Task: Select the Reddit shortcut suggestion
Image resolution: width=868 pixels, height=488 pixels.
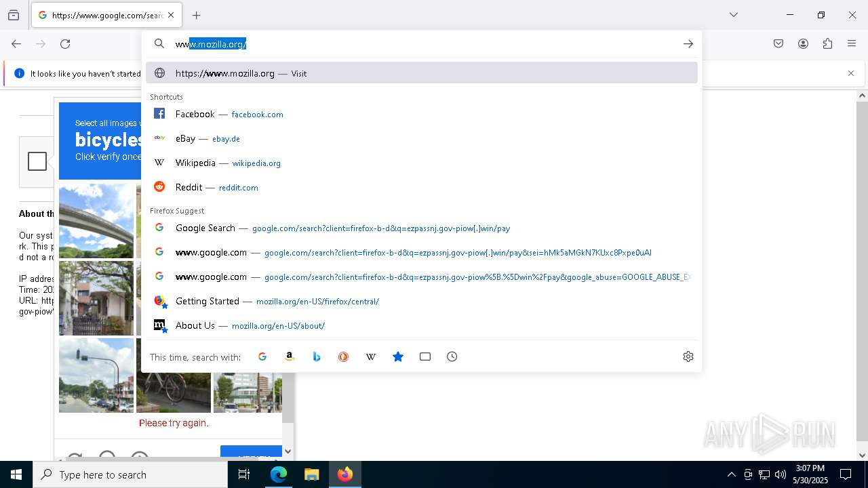Action: pyautogui.click(x=422, y=187)
